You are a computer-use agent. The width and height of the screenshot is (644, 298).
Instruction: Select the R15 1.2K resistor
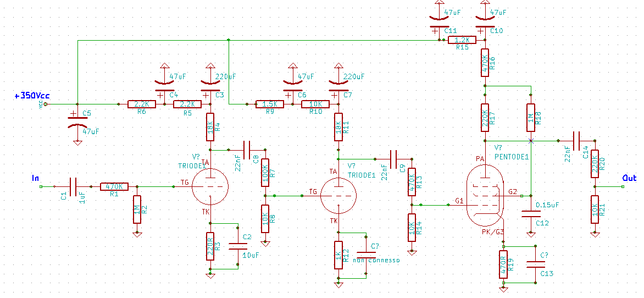(x=462, y=41)
